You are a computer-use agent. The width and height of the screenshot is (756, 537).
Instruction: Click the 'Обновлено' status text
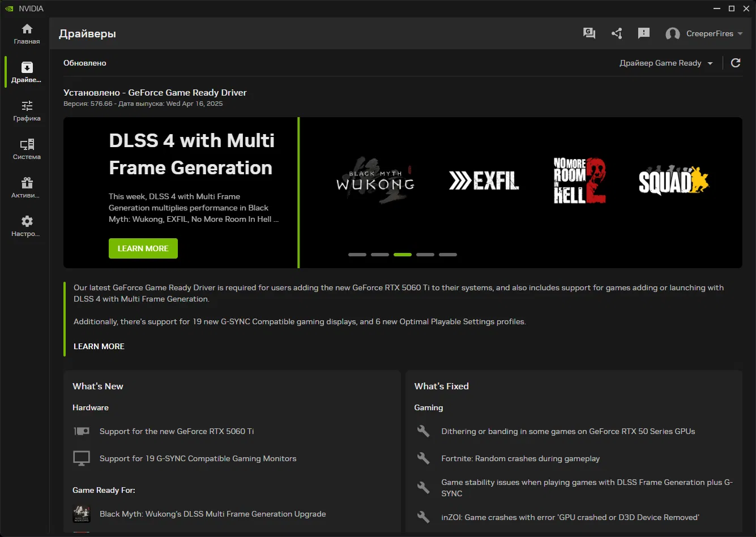click(85, 63)
